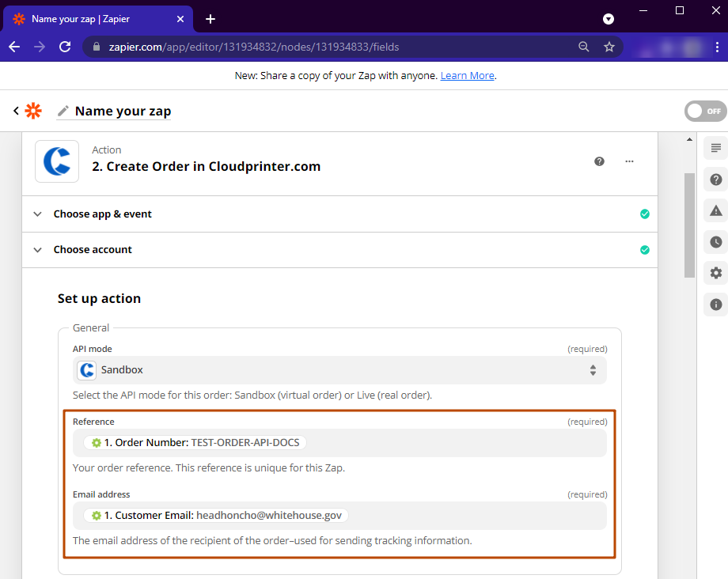Click the up/down arrows in API mode field
The width and height of the screenshot is (728, 579).
pyautogui.click(x=593, y=370)
